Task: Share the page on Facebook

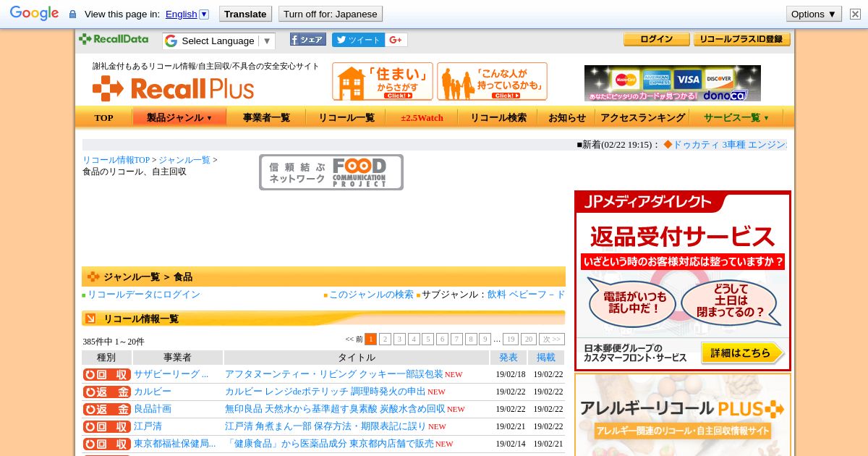Action: tap(308, 40)
